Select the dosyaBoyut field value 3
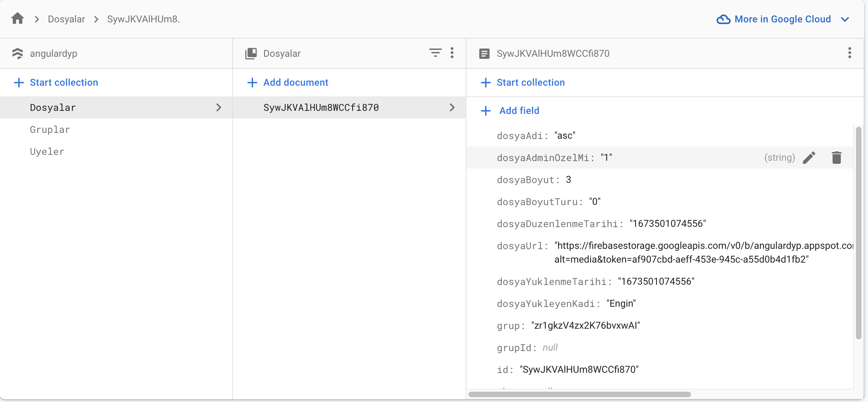This screenshot has width=868, height=402. coord(568,180)
